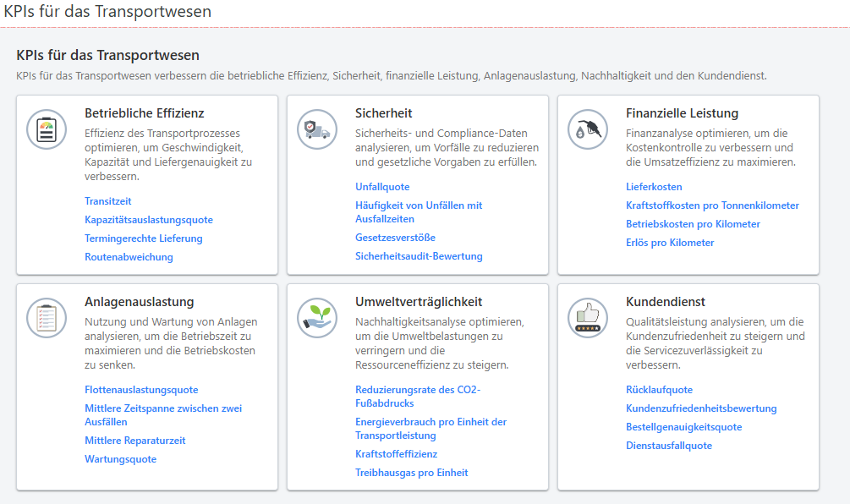
Task: Select Termingerechte Lieferung
Action: (x=142, y=238)
